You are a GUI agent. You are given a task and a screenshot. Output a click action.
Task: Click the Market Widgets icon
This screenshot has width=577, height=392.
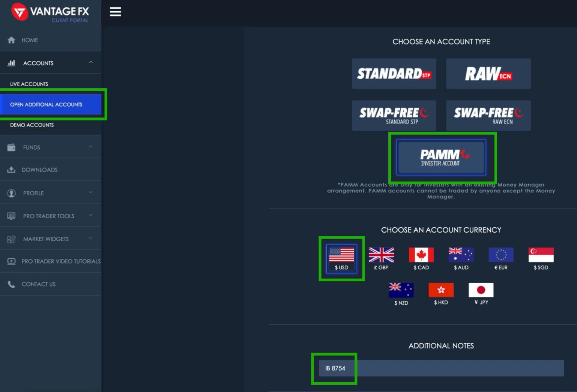click(11, 239)
